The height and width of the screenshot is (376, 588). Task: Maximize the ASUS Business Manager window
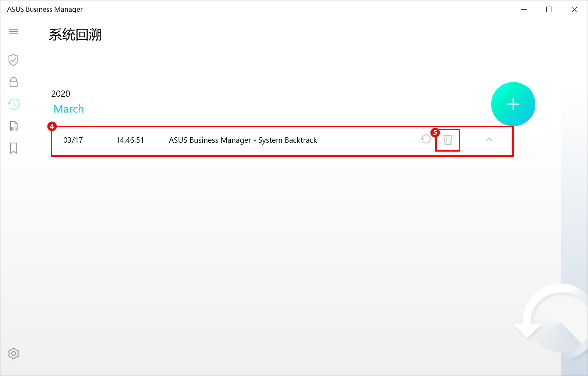549,10
